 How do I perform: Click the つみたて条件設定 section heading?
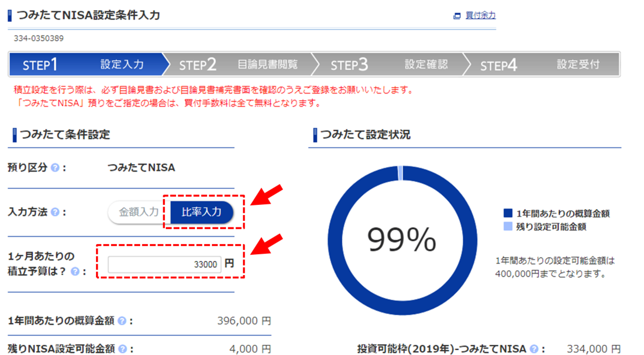pyautogui.click(x=65, y=135)
